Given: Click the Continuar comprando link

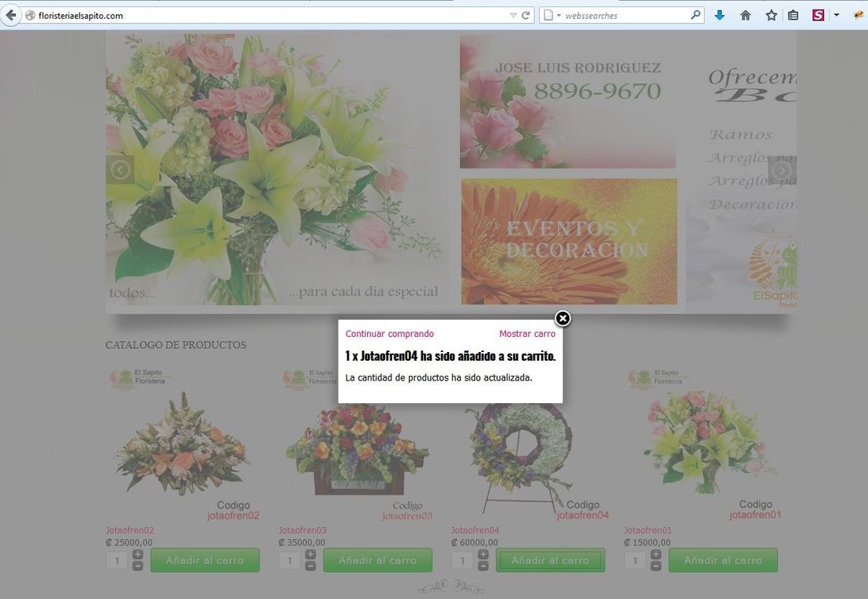Looking at the screenshot, I should point(390,334).
